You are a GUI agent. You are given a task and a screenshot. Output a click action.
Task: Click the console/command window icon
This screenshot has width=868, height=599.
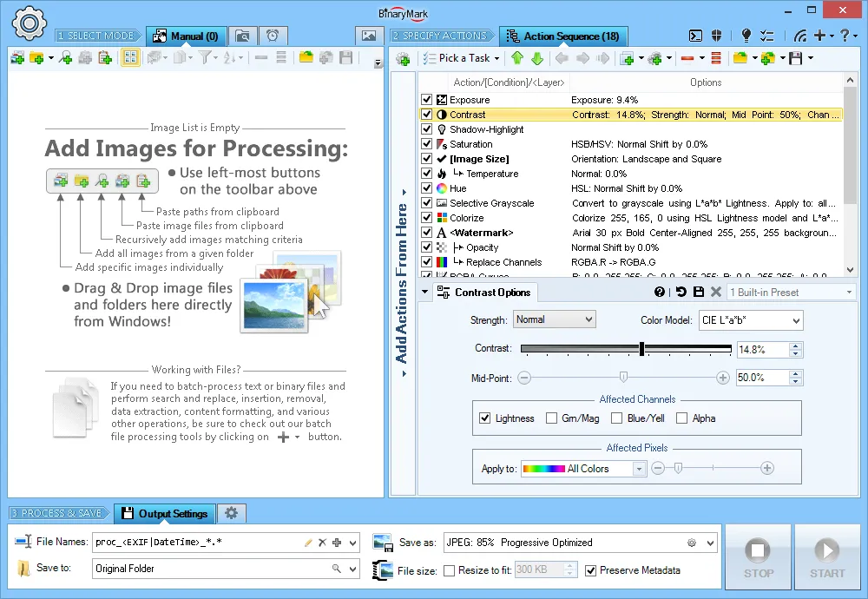click(696, 36)
